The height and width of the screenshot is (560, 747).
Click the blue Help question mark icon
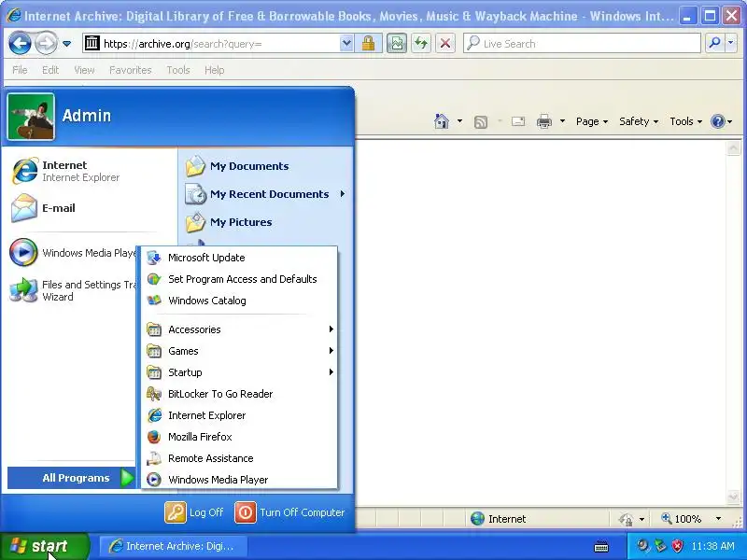click(x=717, y=121)
